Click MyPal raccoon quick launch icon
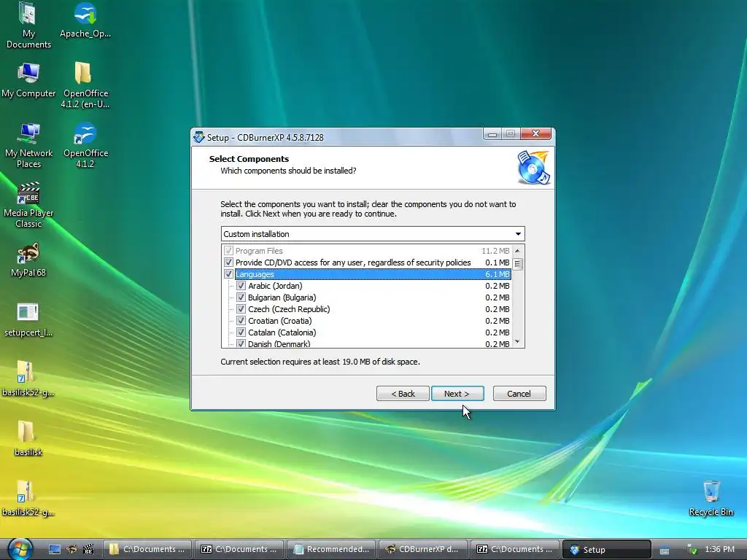 (71, 550)
